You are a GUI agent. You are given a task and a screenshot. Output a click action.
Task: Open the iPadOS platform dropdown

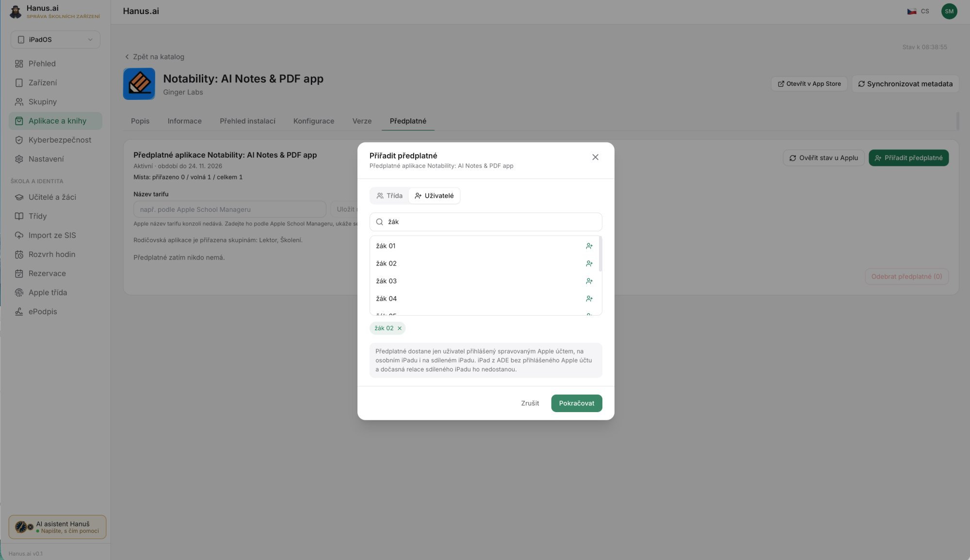(x=55, y=40)
